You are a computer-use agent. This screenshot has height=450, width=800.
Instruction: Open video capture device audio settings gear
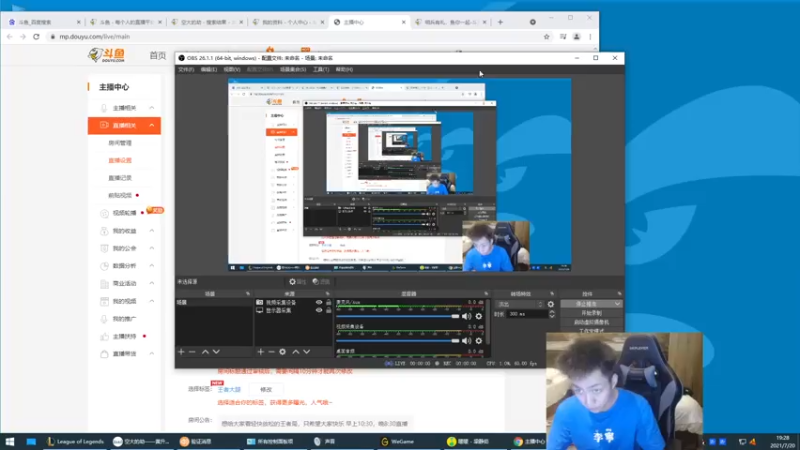(x=479, y=340)
